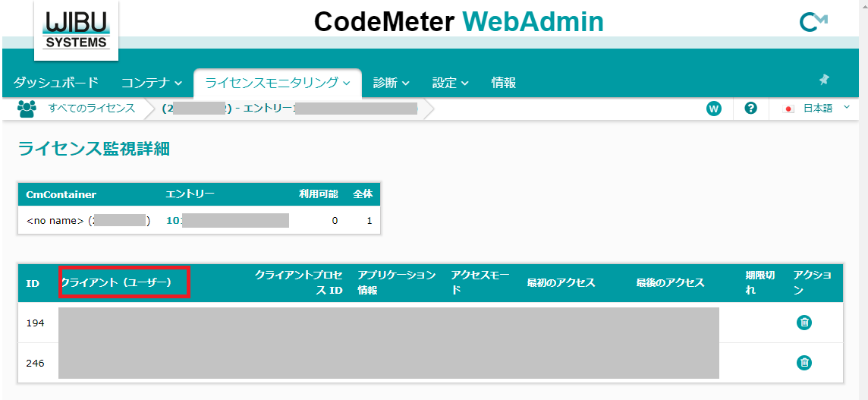Click the ID column header
Viewport: 868px width, 400px height.
click(33, 283)
